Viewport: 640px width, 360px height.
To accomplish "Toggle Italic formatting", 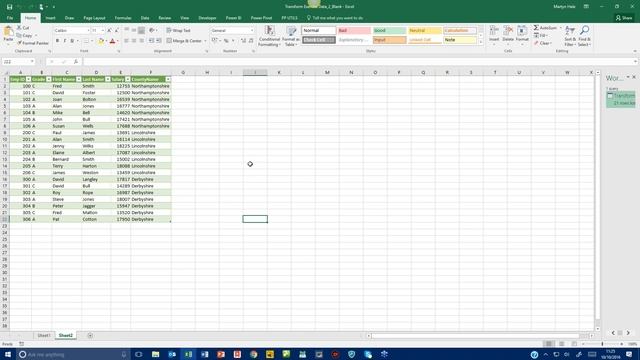I will click(x=64, y=41).
